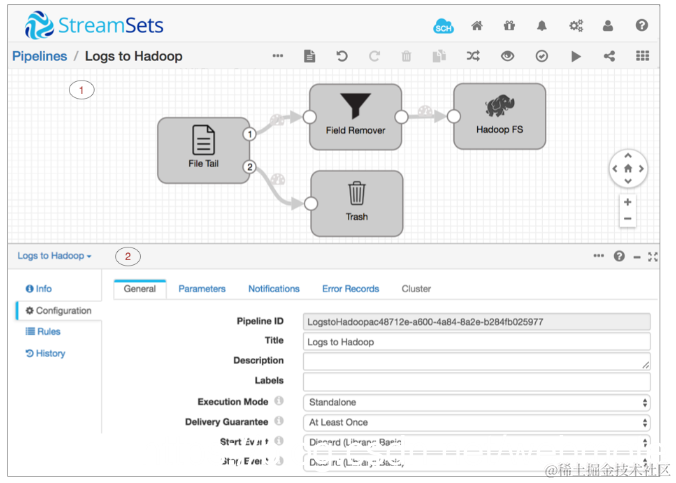Click the canvas home pan button

628,169
